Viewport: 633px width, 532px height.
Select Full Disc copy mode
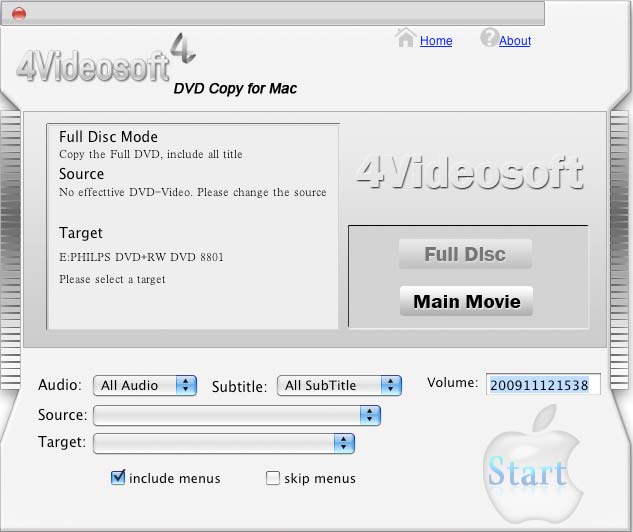coord(465,254)
